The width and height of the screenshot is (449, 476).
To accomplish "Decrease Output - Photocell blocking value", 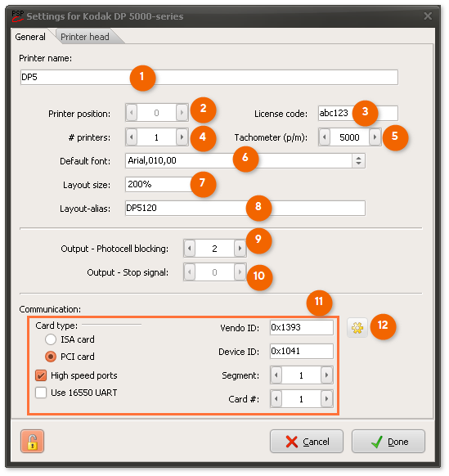I will coord(190,249).
